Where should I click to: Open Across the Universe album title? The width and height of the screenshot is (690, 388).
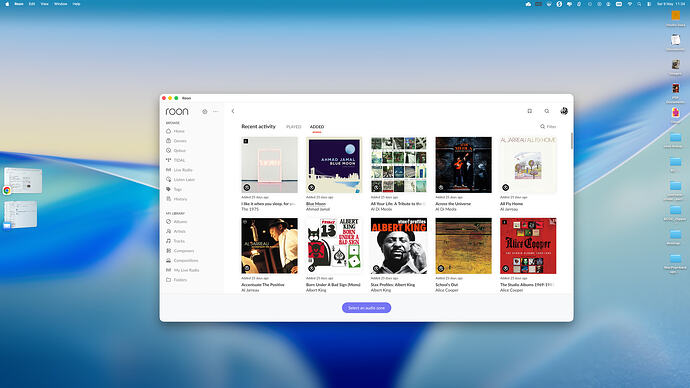click(x=453, y=204)
